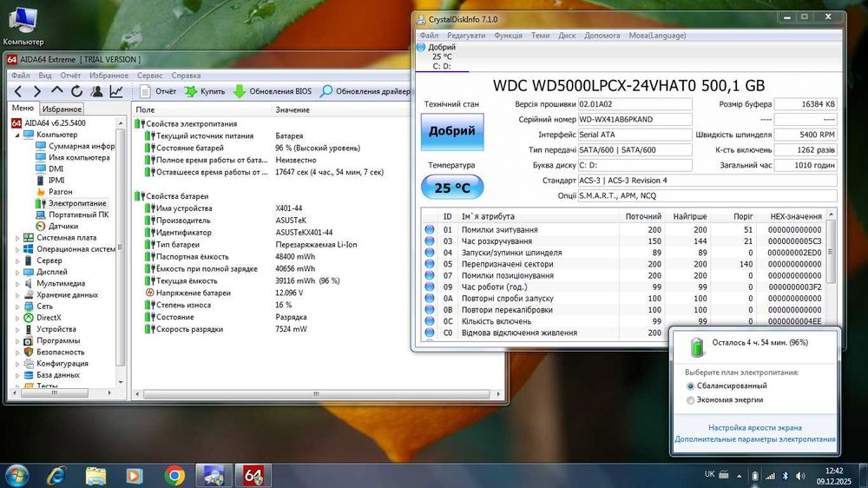Collapse the Компьютер tree node
868x488 pixels.
coord(17,135)
